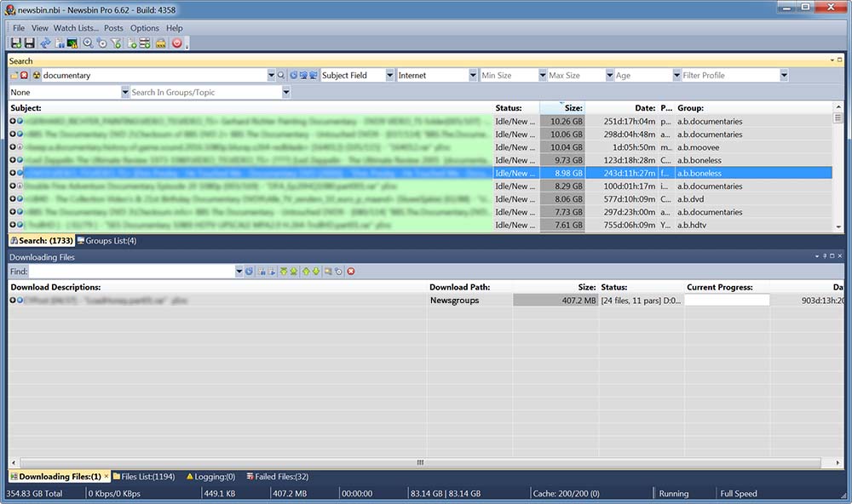
Task: Click the yellow briefcase toolbar icon
Action: tap(161, 43)
